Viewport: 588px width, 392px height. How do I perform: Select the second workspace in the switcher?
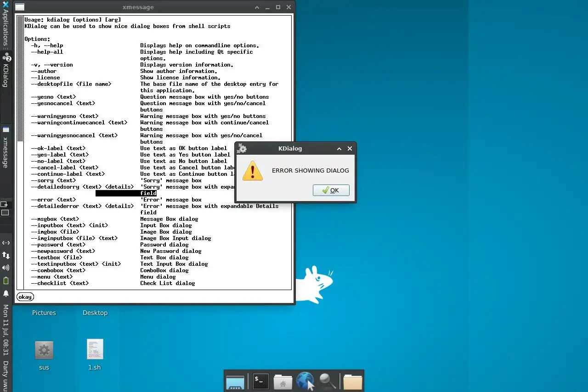click(5, 213)
